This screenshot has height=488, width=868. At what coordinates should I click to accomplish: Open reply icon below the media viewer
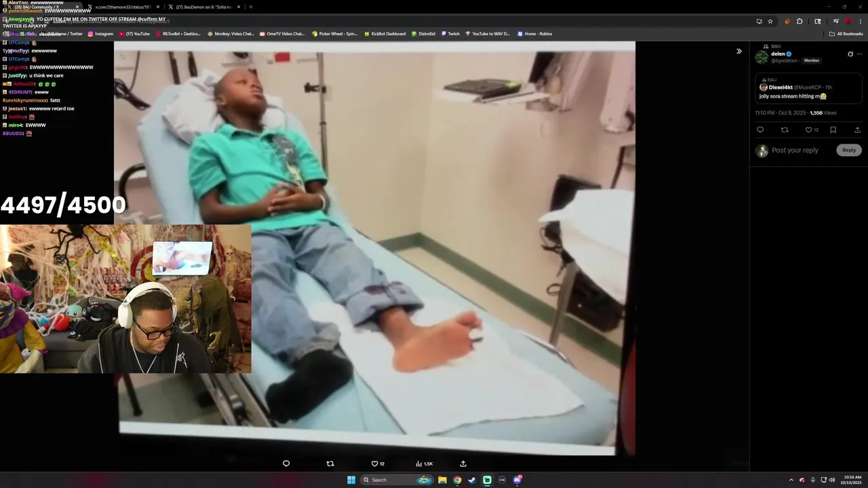coord(286,464)
